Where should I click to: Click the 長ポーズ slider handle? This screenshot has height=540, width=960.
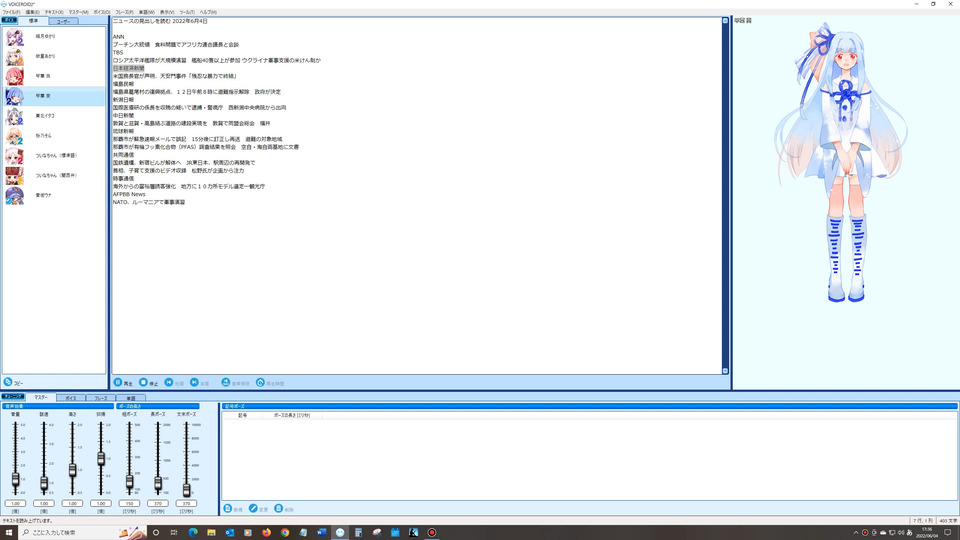coord(158,484)
